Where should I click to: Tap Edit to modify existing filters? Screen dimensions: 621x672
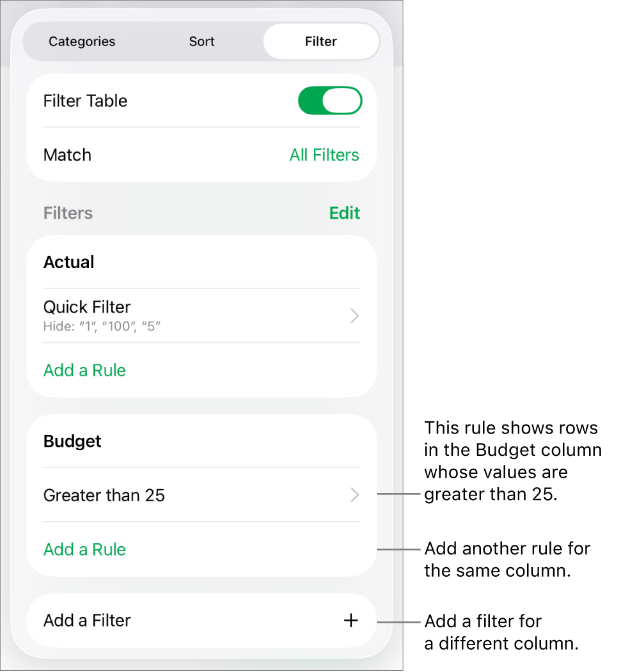(x=345, y=212)
